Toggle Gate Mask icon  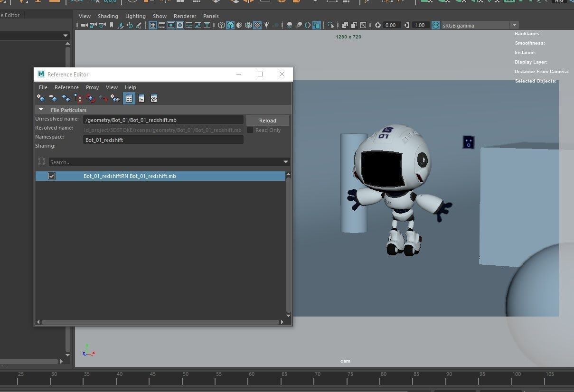tap(180, 25)
